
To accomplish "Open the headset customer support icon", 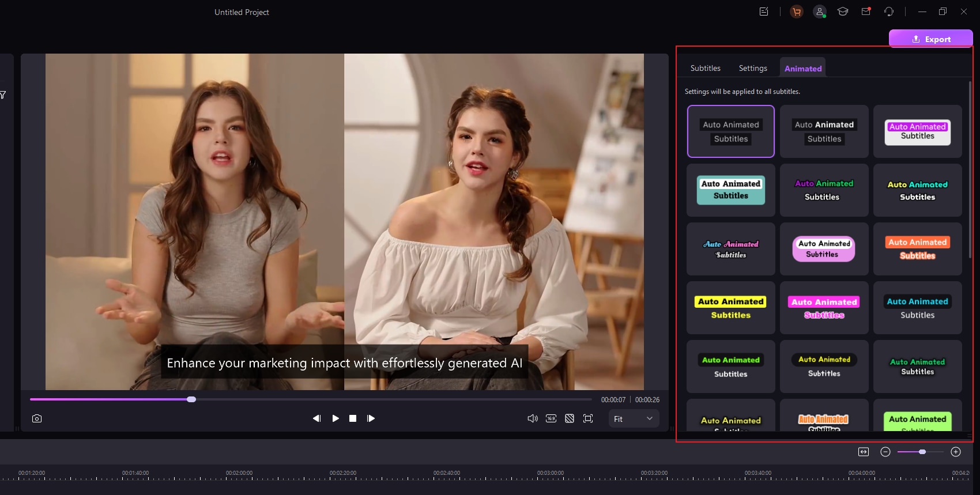I will click(889, 12).
